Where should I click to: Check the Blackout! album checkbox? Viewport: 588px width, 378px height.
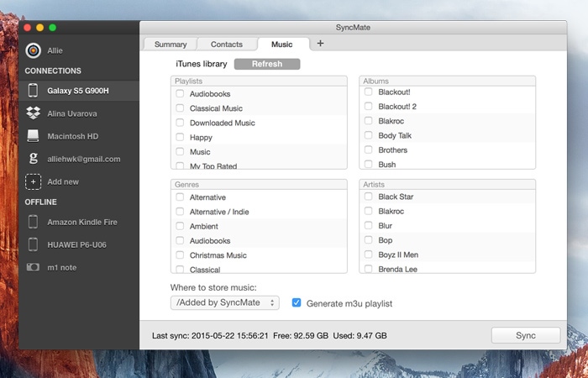click(x=369, y=92)
